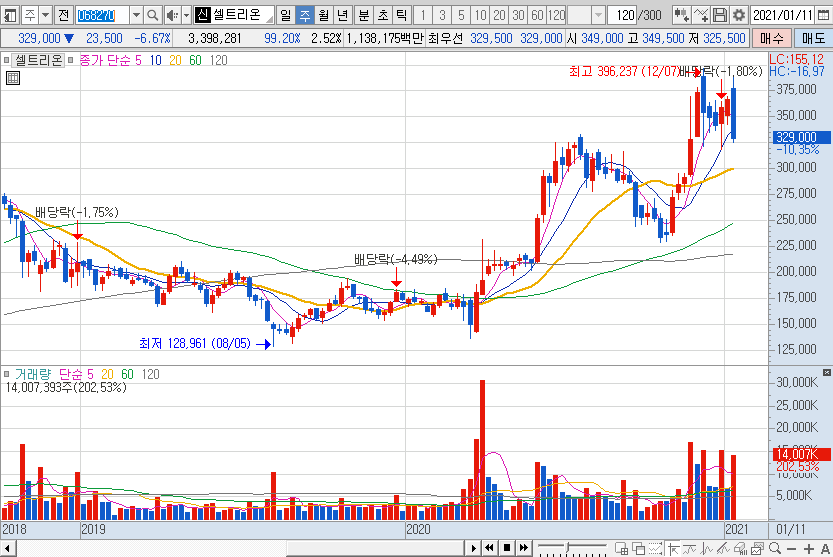Choose interval 10 button
The width and height of the screenshot is (833, 557).
[480, 15]
